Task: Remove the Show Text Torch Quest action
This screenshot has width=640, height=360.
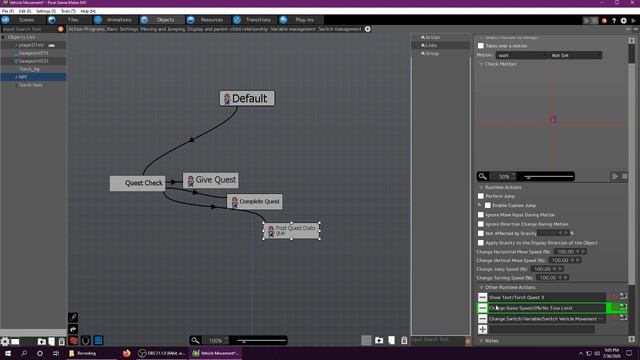Action: pos(482,297)
